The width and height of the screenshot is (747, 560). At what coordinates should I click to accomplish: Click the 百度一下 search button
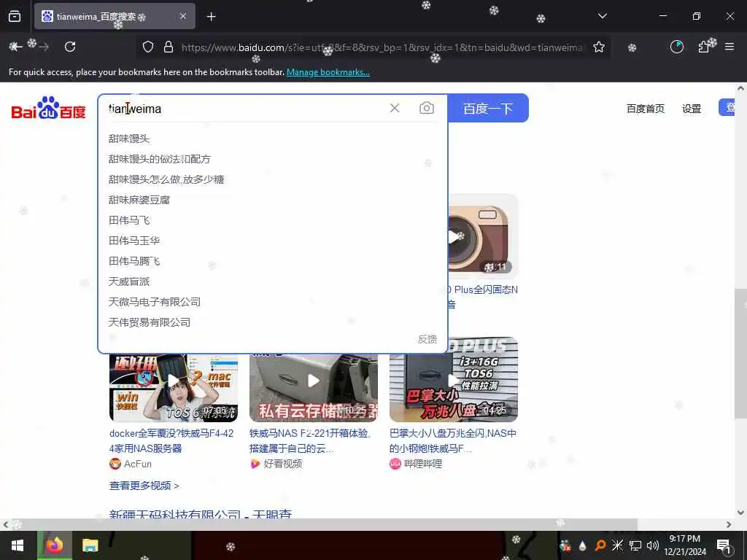pos(488,109)
